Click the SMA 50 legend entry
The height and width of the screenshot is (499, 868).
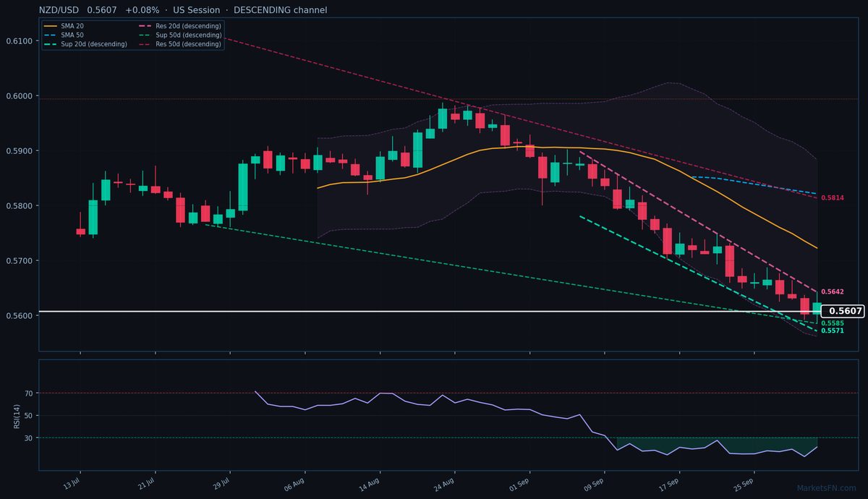(64, 35)
